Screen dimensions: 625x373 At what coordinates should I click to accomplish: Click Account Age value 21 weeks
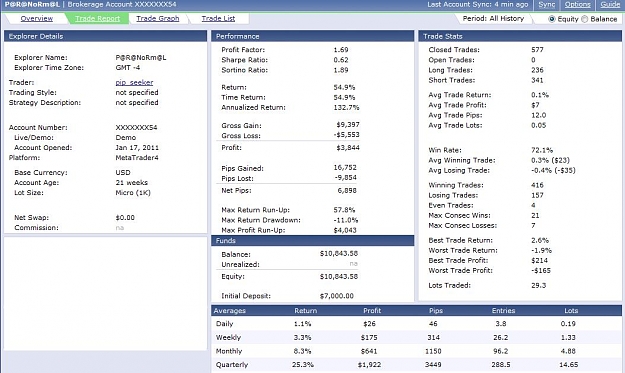[132, 183]
